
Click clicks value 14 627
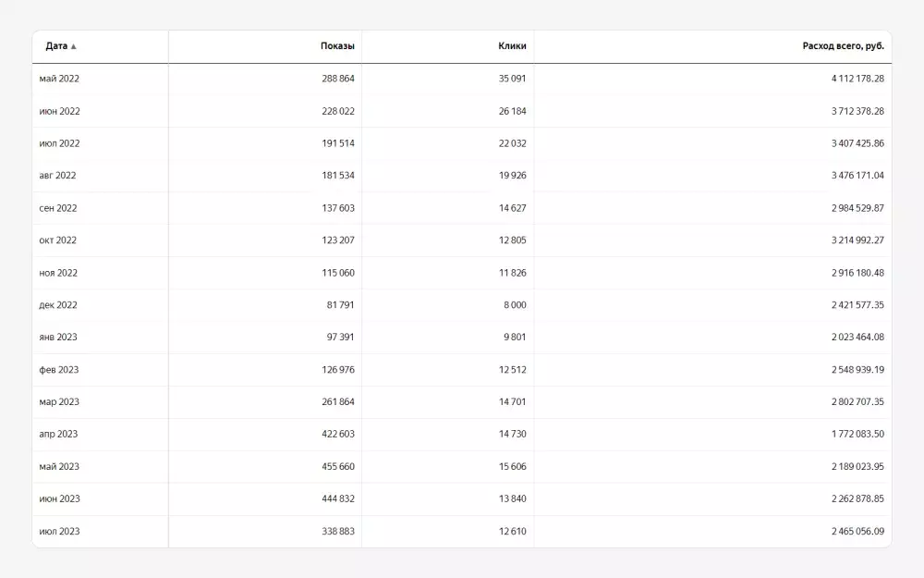coord(512,208)
